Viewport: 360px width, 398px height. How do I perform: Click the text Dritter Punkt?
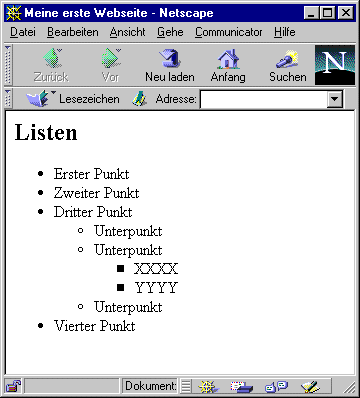tap(93, 212)
